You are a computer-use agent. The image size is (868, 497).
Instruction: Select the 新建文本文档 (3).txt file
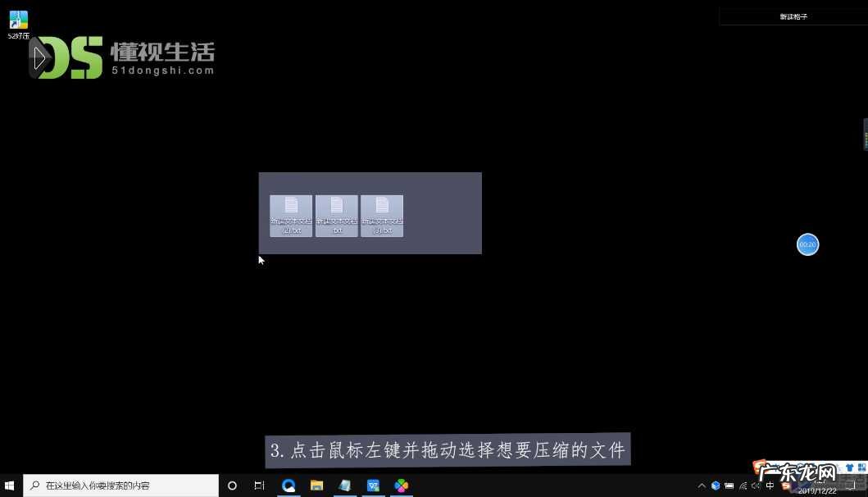coord(382,215)
